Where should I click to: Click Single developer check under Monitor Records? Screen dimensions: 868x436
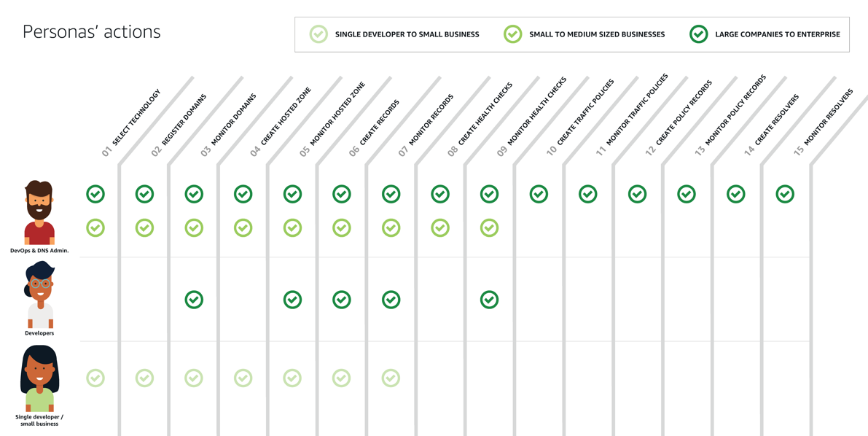click(391, 378)
